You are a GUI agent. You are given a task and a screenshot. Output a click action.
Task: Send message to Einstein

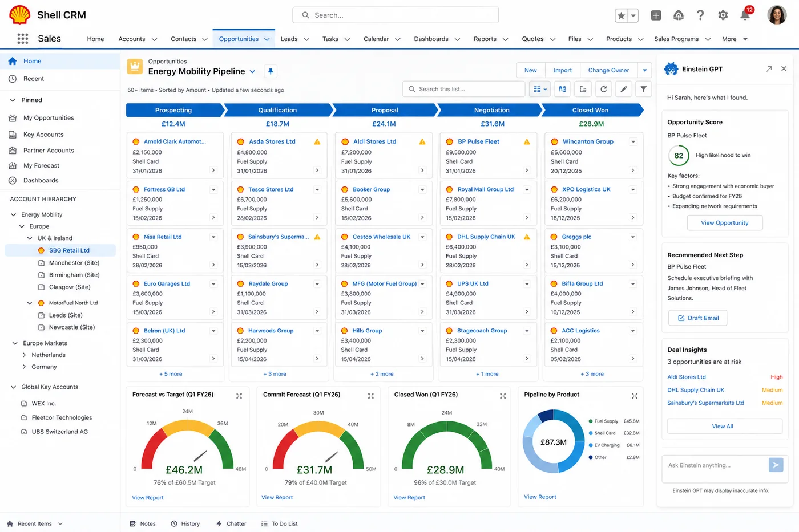(x=776, y=465)
